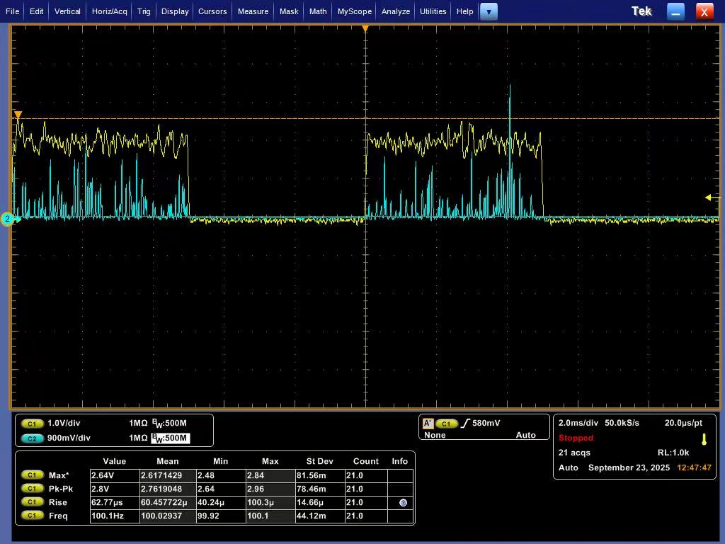Select the C1 Pk-Pk measurement row badge
Screen dimensions: 725x544
tap(32, 489)
